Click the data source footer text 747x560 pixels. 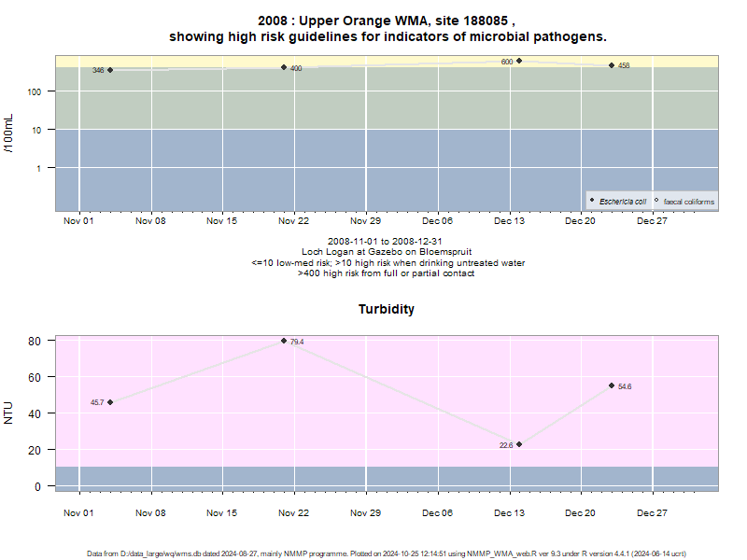click(x=387, y=553)
